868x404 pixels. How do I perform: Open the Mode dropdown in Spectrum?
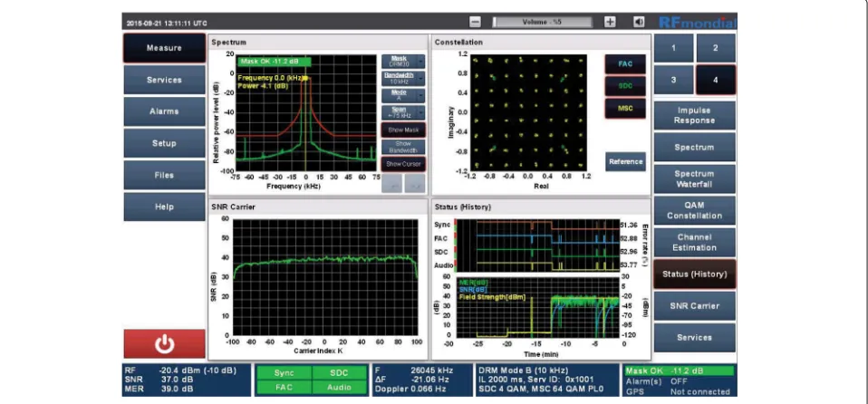pyautogui.click(x=403, y=95)
